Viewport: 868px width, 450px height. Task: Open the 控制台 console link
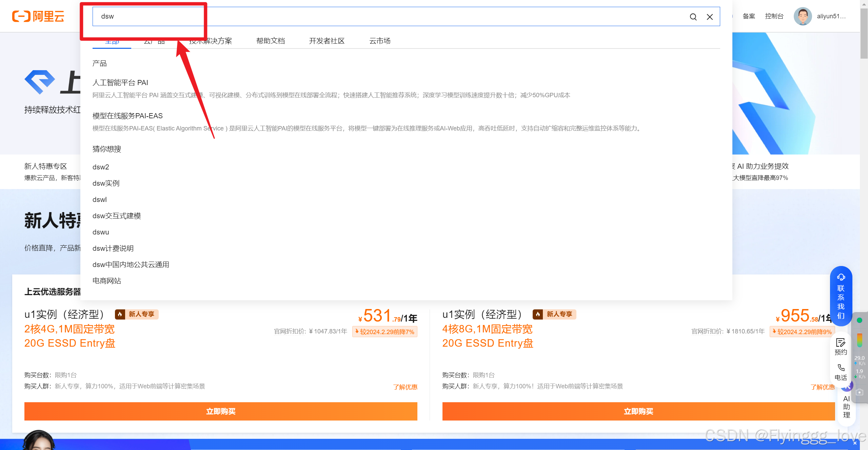pyautogui.click(x=774, y=16)
